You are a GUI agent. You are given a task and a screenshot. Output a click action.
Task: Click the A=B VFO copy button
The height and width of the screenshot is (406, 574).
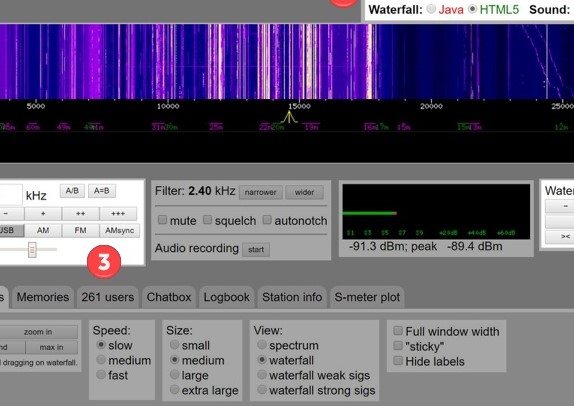(101, 191)
